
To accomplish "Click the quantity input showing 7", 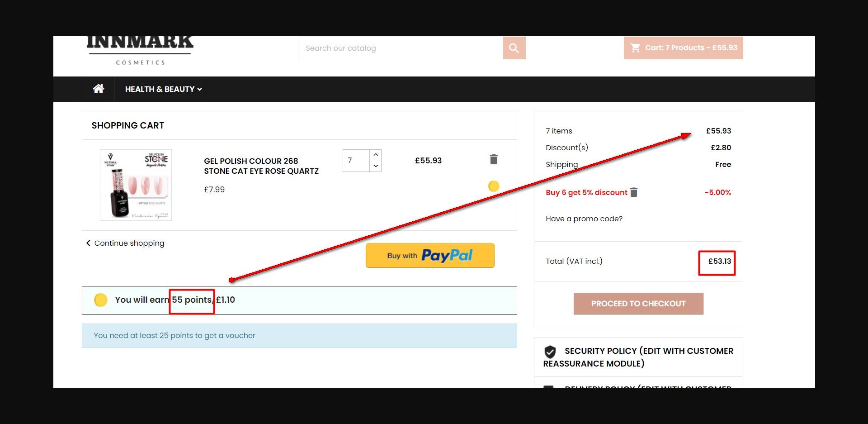I will click(x=356, y=161).
